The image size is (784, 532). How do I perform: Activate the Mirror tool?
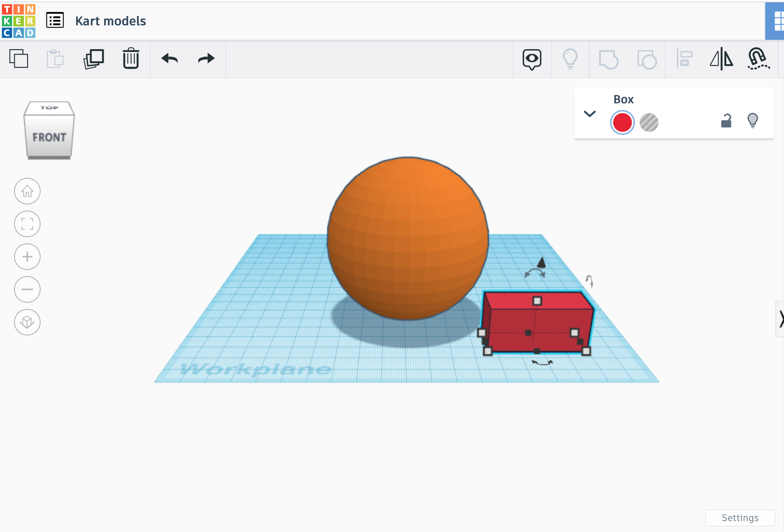(721, 59)
